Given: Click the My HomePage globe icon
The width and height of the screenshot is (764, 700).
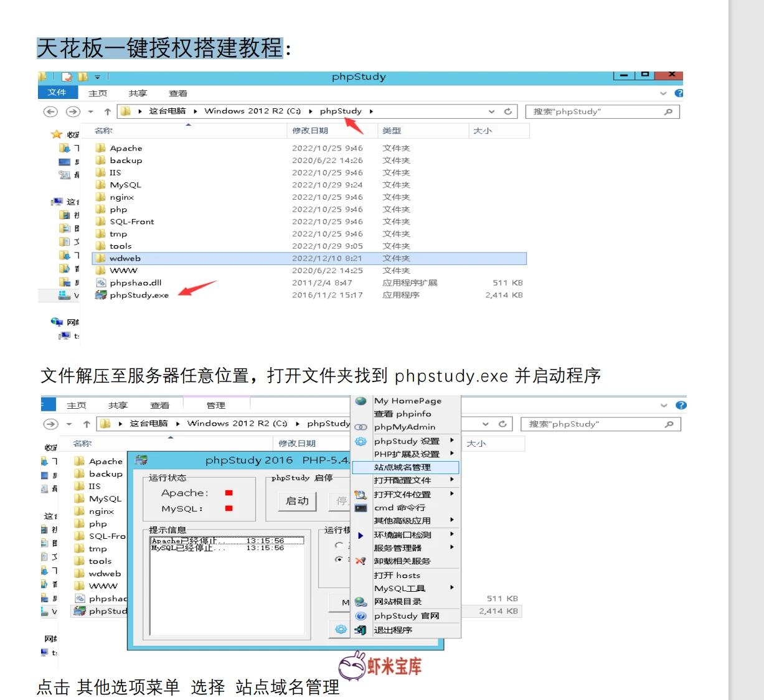Looking at the screenshot, I should click(361, 401).
